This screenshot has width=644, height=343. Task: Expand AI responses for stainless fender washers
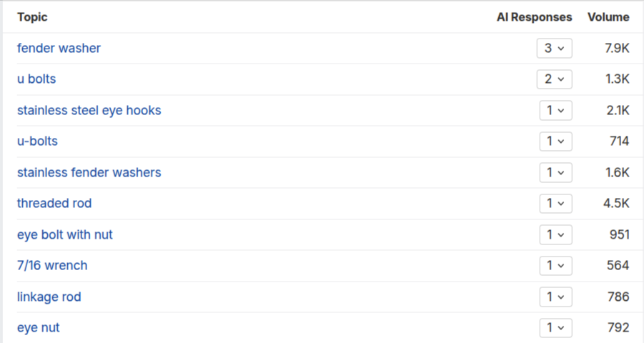pyautogui.click(x=555, y=173)
